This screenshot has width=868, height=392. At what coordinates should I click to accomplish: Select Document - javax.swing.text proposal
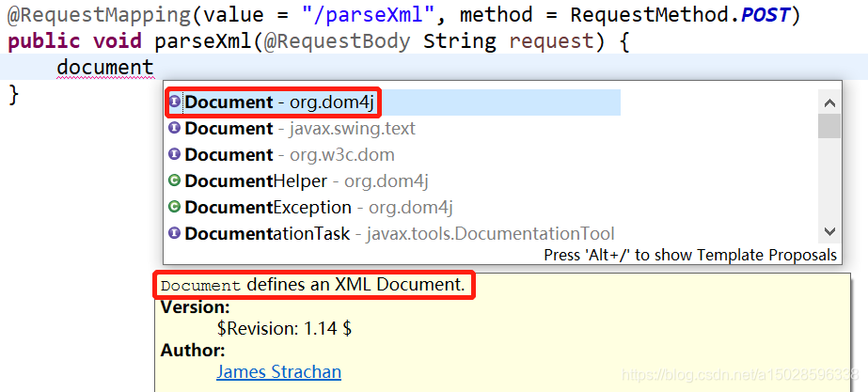coord(394,129)
